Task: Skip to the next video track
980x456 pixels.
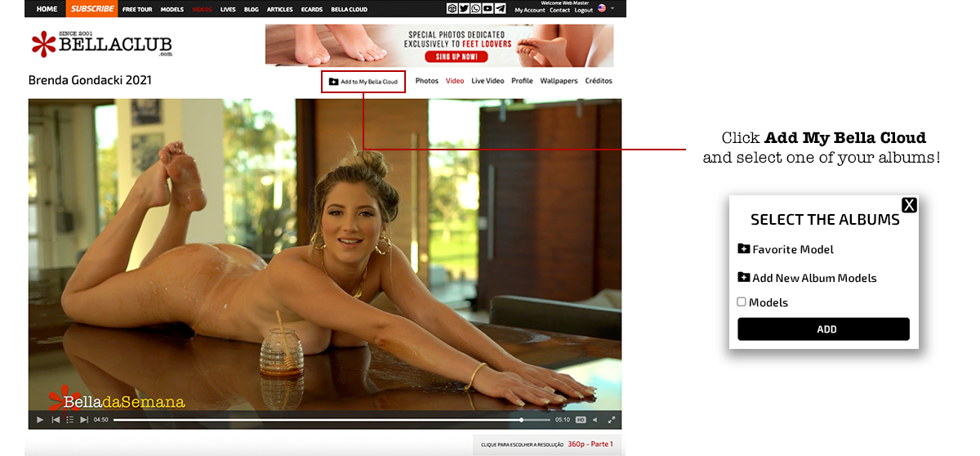Action: (83, 420)
